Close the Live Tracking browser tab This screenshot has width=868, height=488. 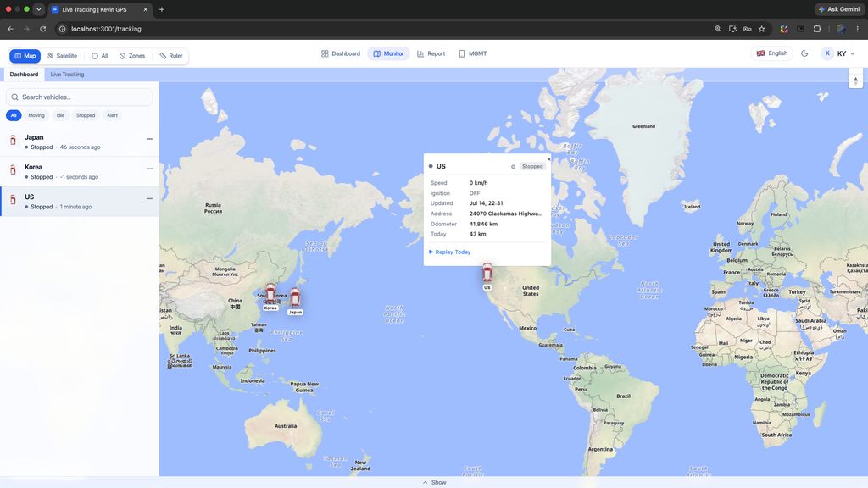tap(146, 9)
